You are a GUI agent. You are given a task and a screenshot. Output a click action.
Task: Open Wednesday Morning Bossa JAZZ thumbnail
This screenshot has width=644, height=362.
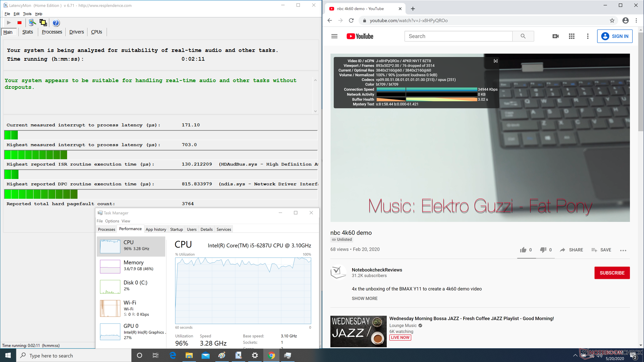click(358, 331)
